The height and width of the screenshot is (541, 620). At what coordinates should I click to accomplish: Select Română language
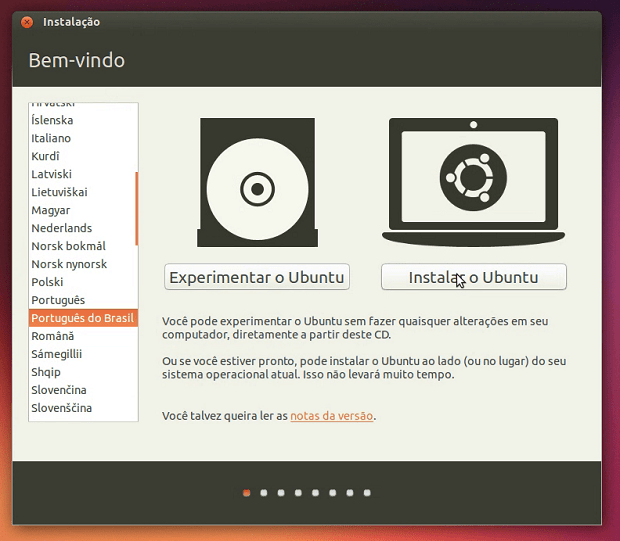(x=83, y=336)
